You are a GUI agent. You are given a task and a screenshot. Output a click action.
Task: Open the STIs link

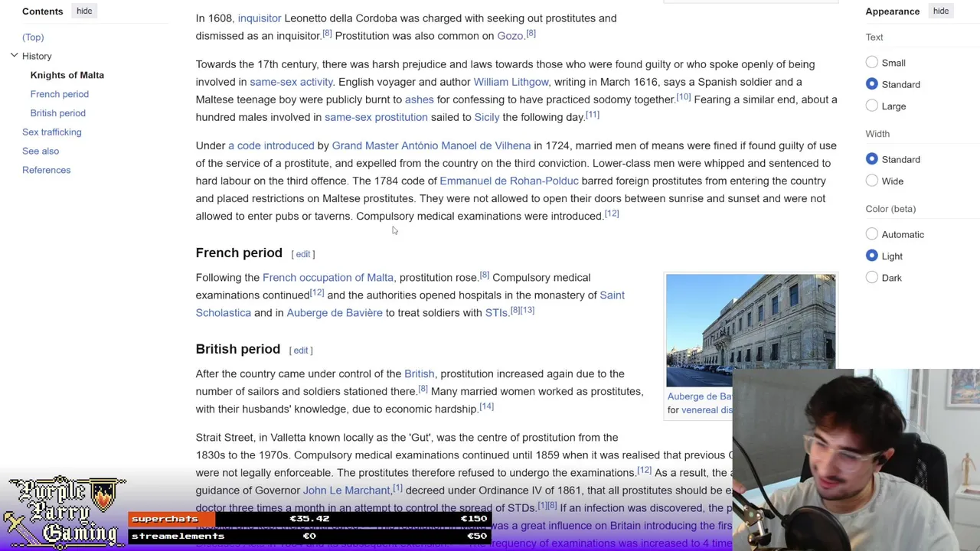click(x=496, y=313)
